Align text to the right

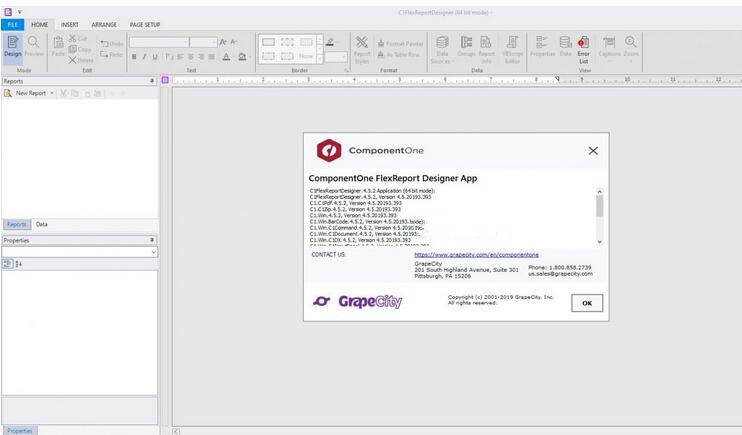click(201, 57)
